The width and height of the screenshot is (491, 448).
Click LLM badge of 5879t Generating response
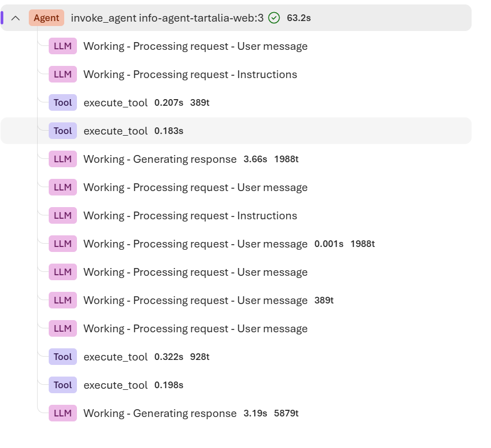(63, 413)
